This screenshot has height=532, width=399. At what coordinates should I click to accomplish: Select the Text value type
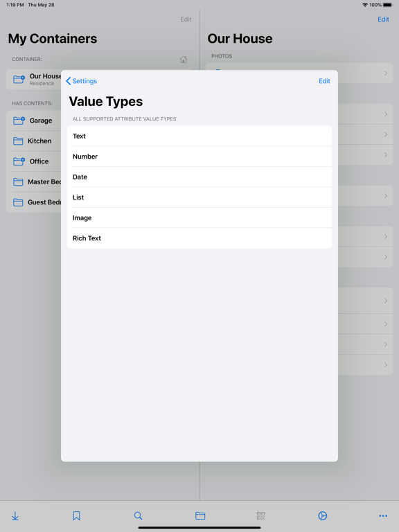point(199,136)
